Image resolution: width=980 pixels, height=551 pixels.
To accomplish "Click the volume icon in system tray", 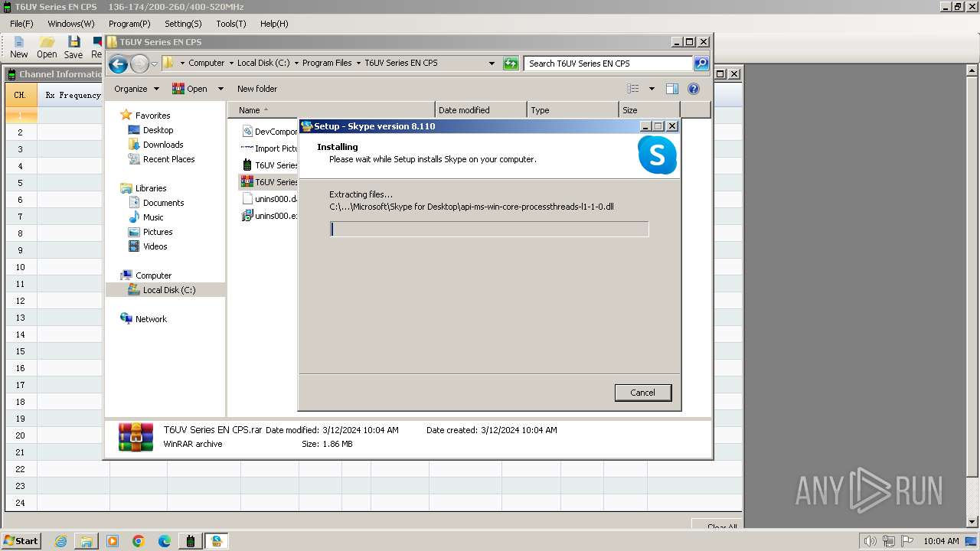I will [870, 541].
